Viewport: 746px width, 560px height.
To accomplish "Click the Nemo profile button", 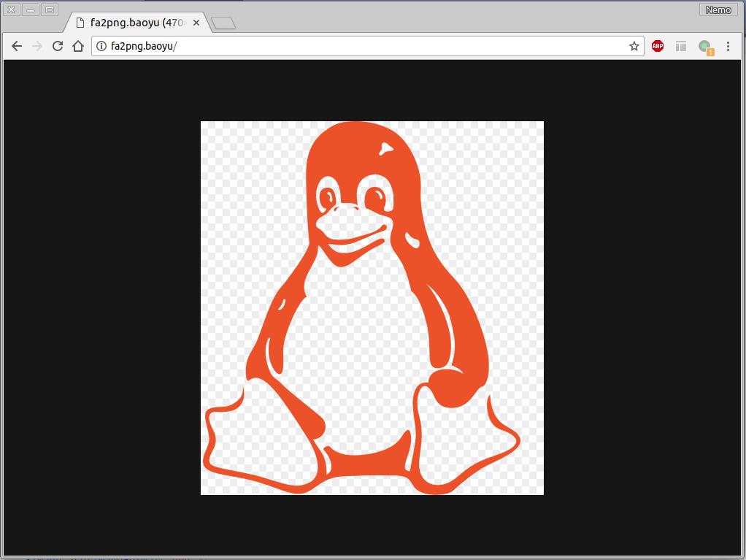I will pos(718,9).
